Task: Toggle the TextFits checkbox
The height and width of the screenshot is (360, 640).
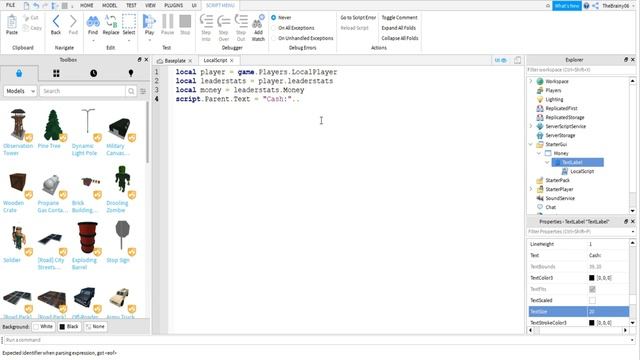Action: pos(592,289)
